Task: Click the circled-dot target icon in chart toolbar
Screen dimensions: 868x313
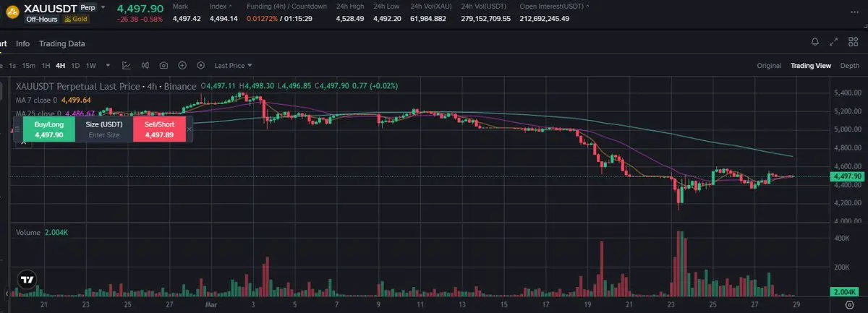Action: pyautogui.click(x=200, y=65)
